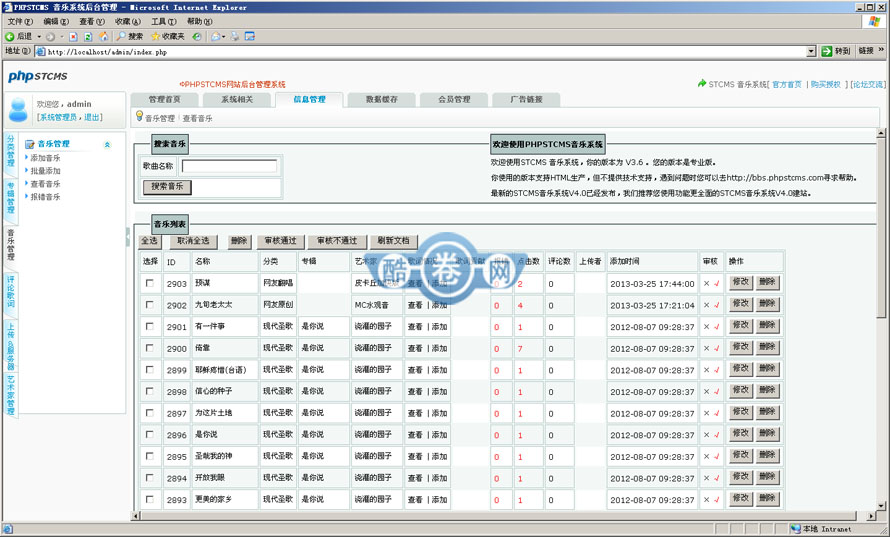The height and width of the screenshot is (537, 890).
Task: Tick the checkbox for song 2902 九旬老太太
Action: pos(150,304)
